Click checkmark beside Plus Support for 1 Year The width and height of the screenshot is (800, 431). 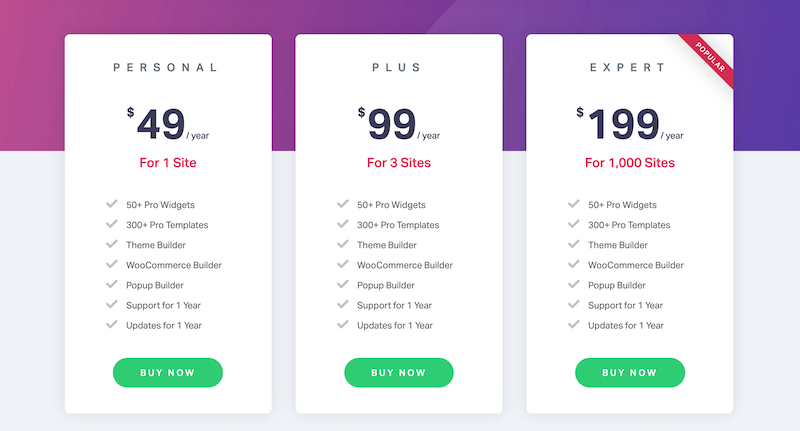[343, 305]
